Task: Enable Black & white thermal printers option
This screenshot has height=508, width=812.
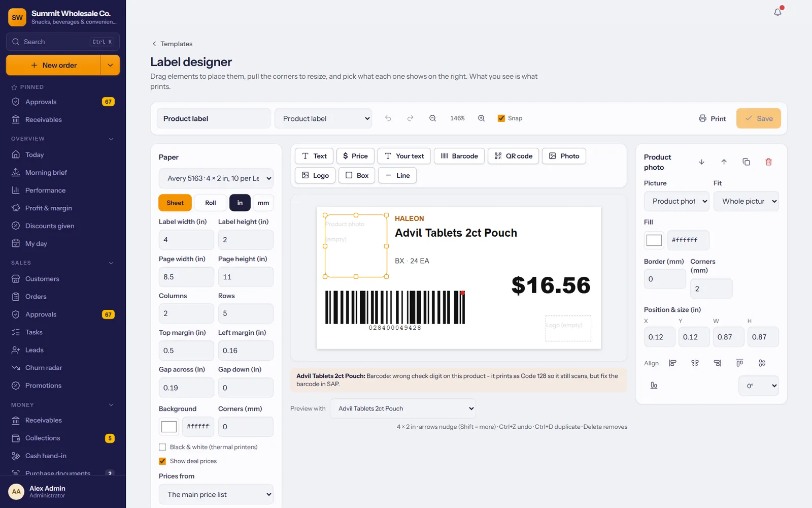Action: 162,447
